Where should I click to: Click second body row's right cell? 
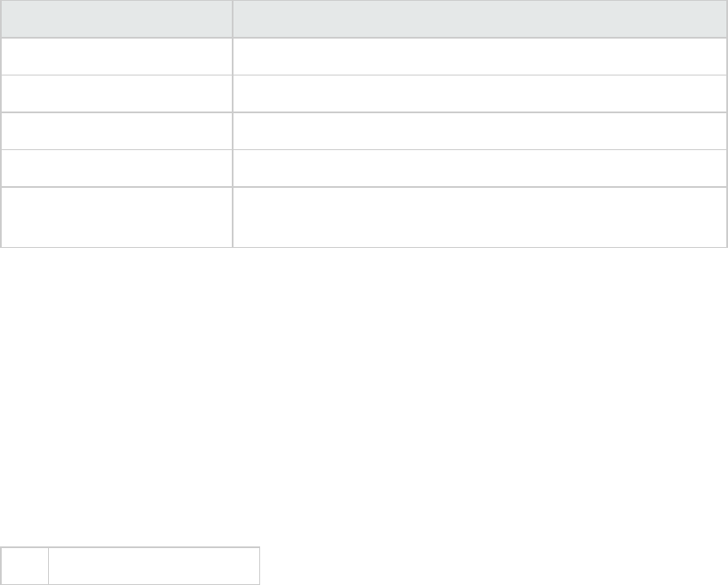point(480,93)
